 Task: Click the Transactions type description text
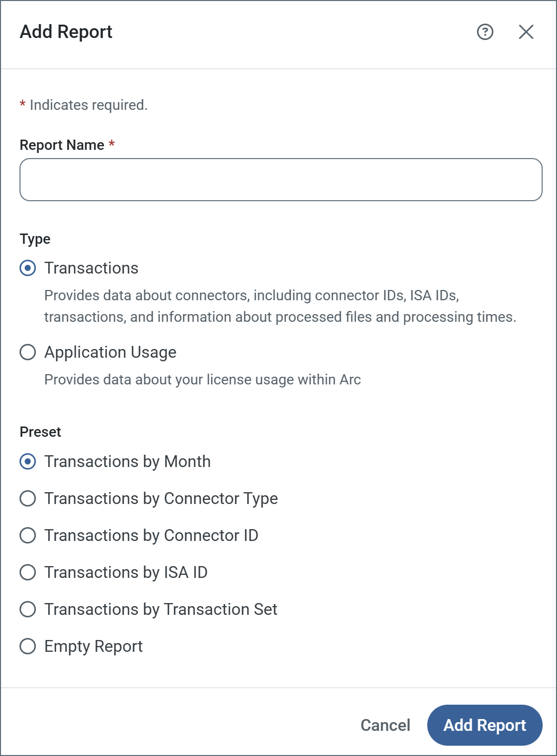[280, 306]
